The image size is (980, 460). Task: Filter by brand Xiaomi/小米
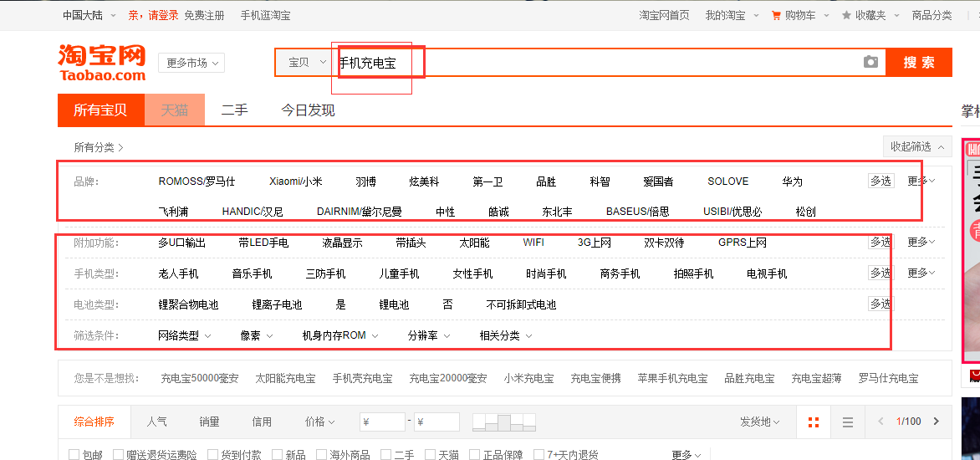[x=296, y=181]
